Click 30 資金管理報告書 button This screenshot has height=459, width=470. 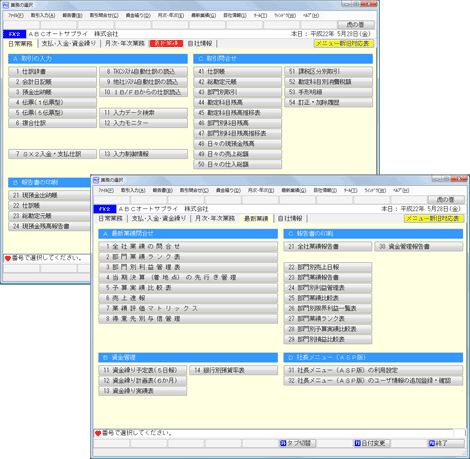point(419,246)
